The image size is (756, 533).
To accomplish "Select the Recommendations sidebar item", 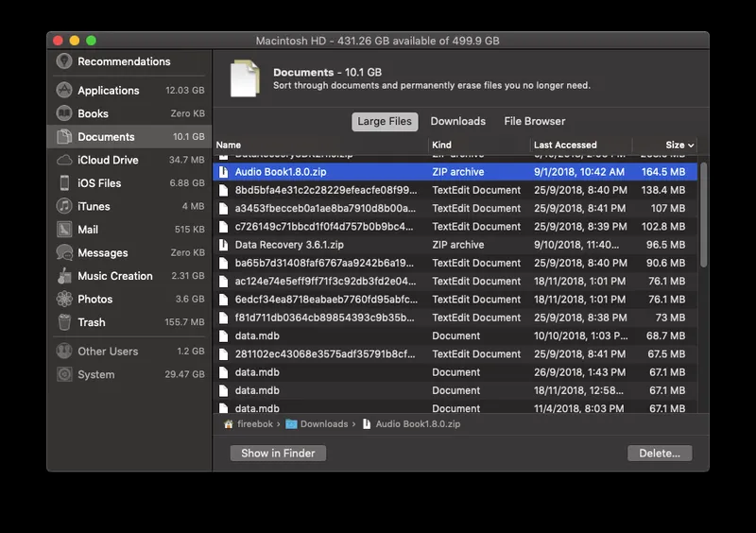I will click(129, 61).
